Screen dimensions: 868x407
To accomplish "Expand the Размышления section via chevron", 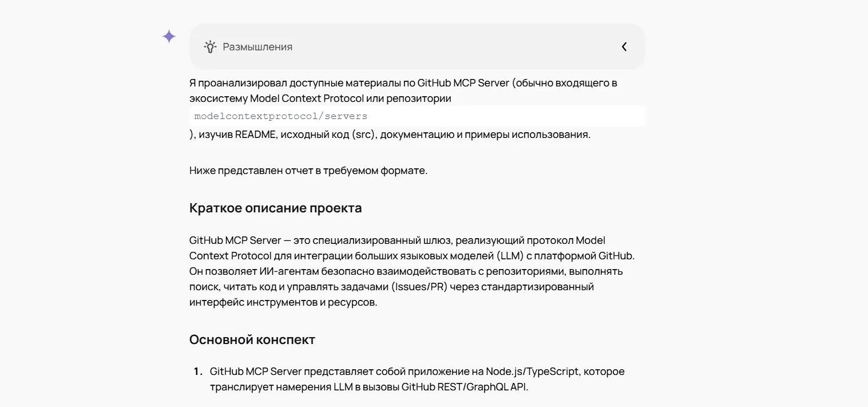I will coord(624,47).
